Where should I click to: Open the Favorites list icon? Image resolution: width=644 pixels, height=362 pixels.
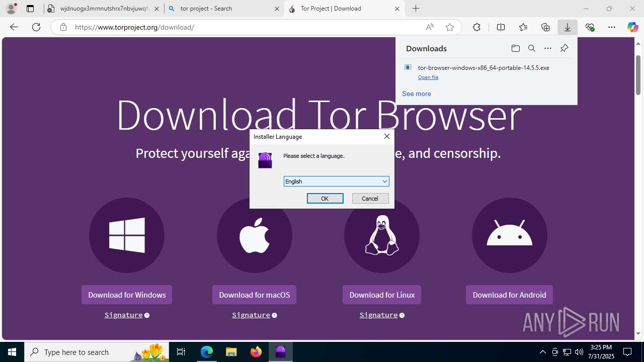click(x=523, y=27)
